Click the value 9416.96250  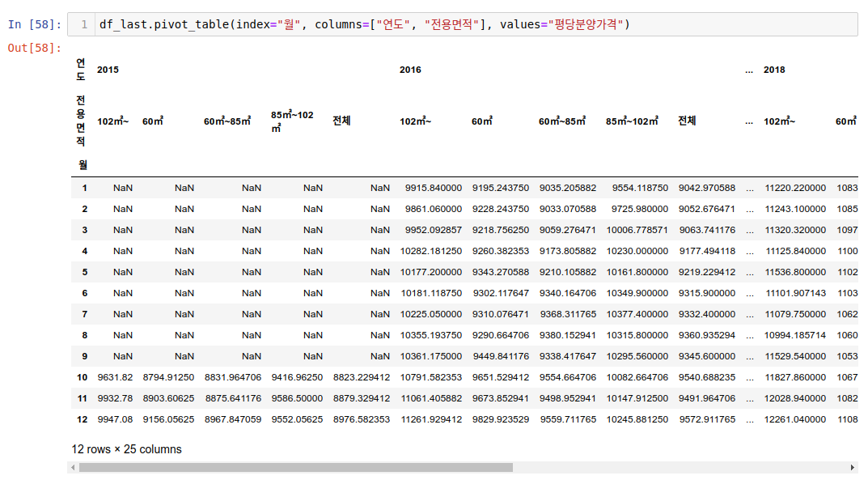pyautogui.click(x=297, y=377)
